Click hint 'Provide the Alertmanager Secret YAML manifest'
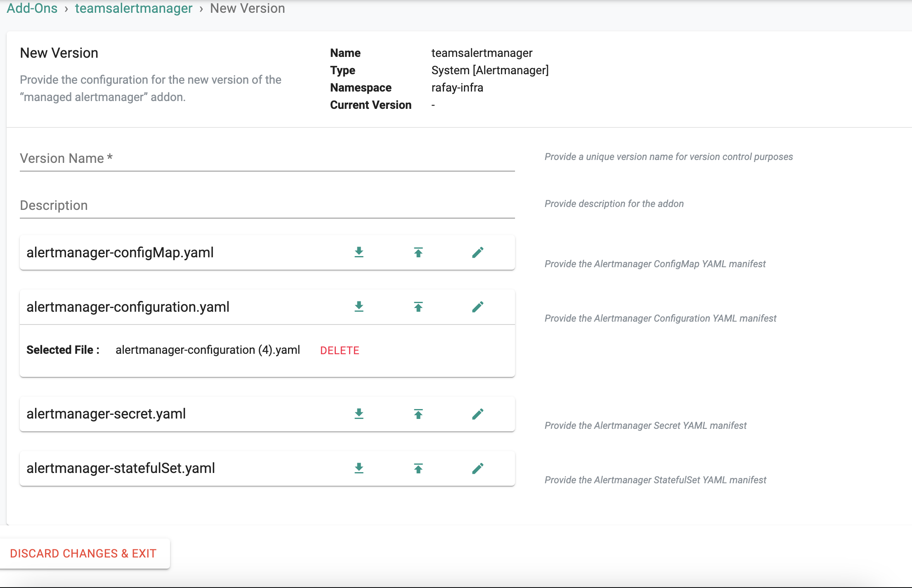The image size is (912, 588). (645, 426)
